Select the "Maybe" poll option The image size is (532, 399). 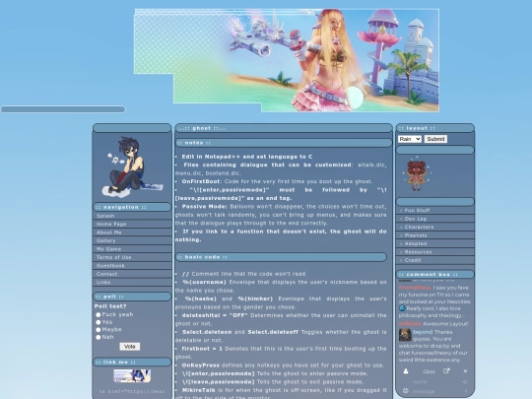[99, 329]
